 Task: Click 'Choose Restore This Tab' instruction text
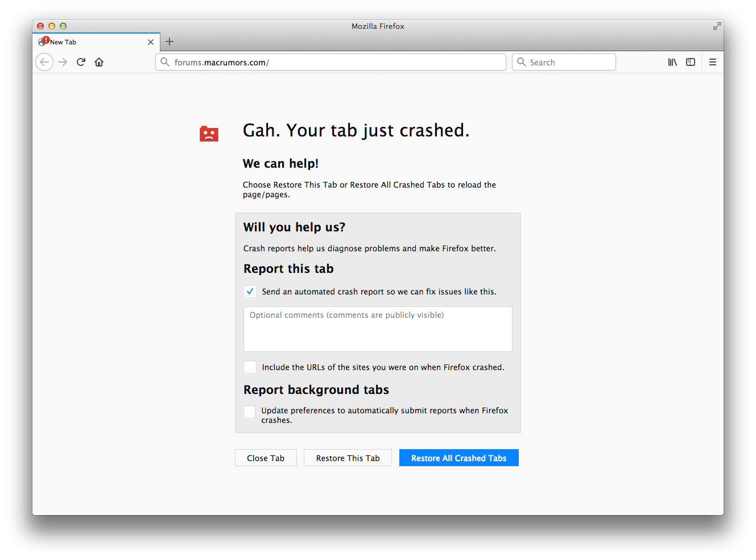pos(369,189)
